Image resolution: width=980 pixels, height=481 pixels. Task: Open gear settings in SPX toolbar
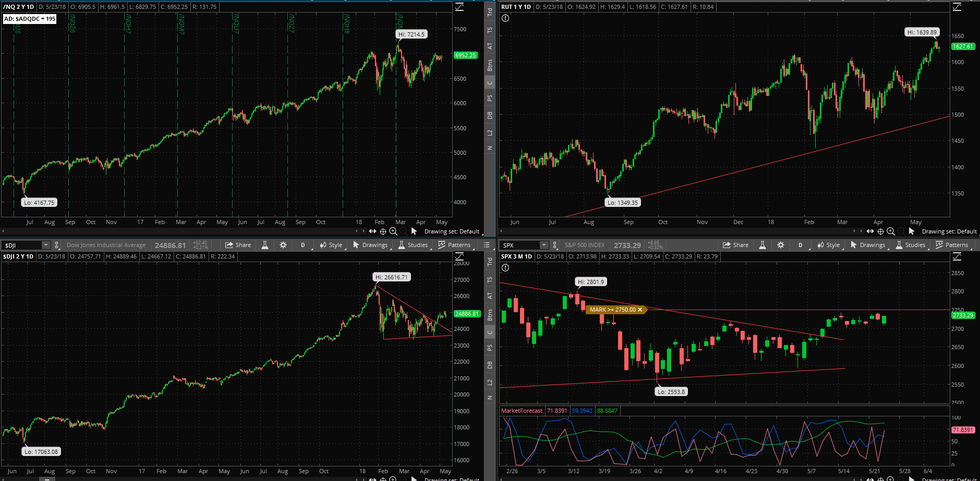tap(781, 245)
